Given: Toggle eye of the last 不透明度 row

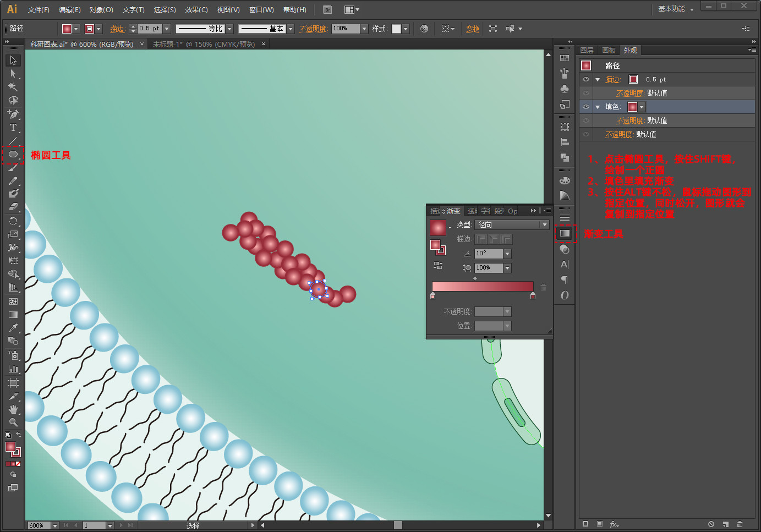Looking at the screenshot, I should [x=586, y=134].
